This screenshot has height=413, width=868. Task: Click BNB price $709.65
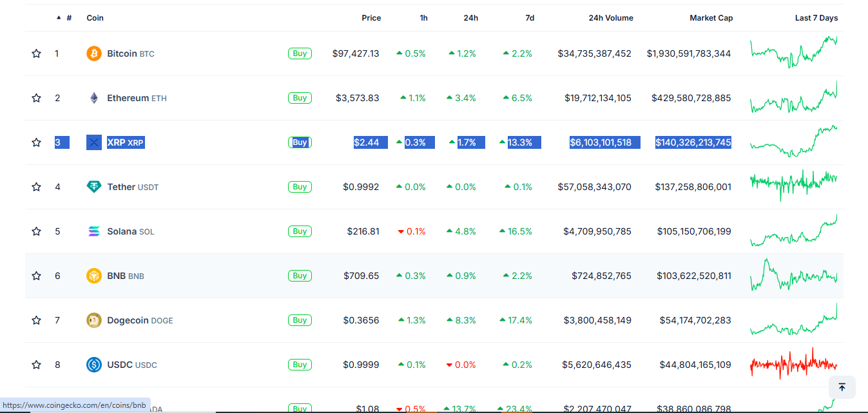[362, 276]
